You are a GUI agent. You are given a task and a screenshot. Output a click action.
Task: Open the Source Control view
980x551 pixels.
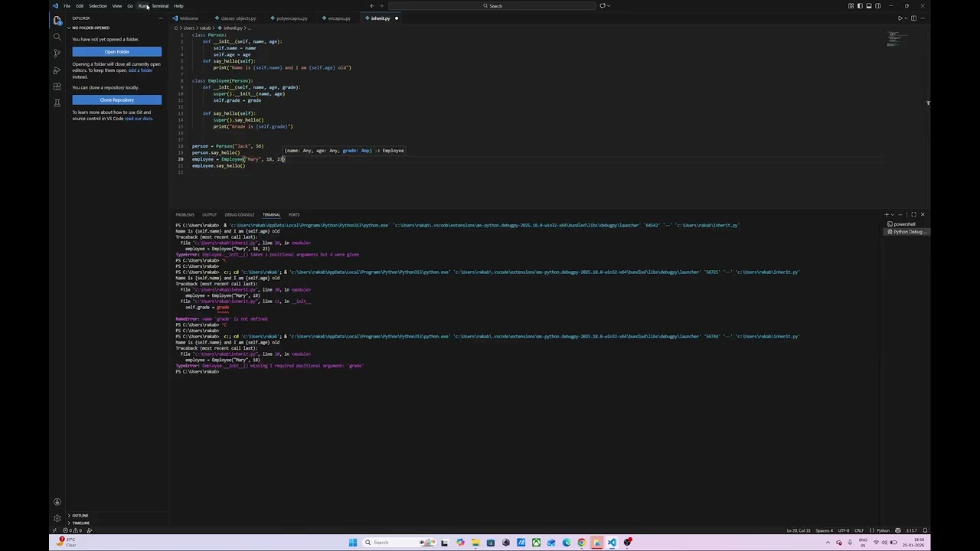pos(57,53)
